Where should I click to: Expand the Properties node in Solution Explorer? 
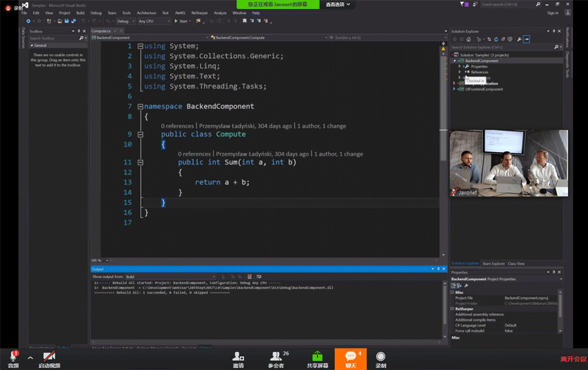460,66
